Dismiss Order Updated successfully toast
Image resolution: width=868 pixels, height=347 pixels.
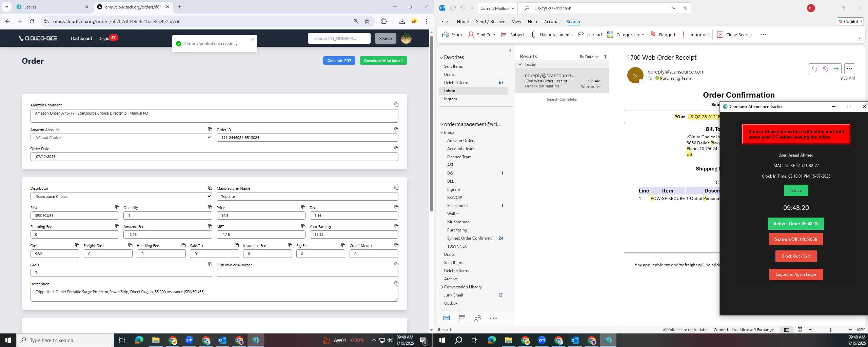[x=253, y=39]
